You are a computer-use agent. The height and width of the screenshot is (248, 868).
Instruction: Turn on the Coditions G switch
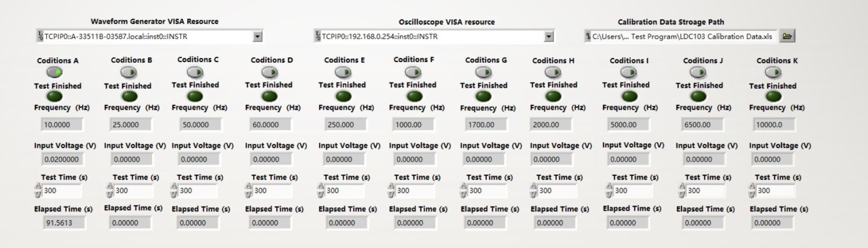483,72
